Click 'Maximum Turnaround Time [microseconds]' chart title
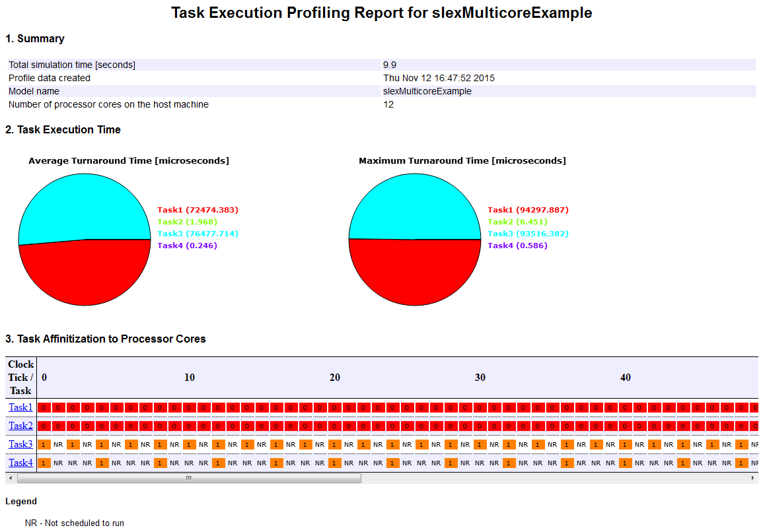763x532 pixels. 462,160
